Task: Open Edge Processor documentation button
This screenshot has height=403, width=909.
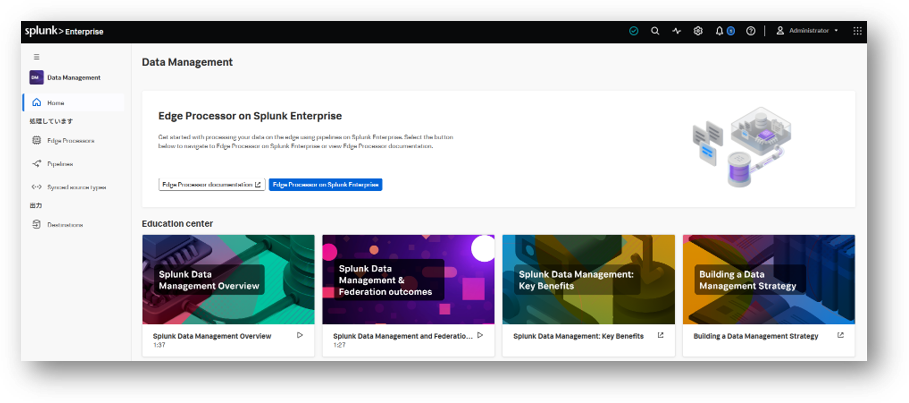Action: coord(212,184)
